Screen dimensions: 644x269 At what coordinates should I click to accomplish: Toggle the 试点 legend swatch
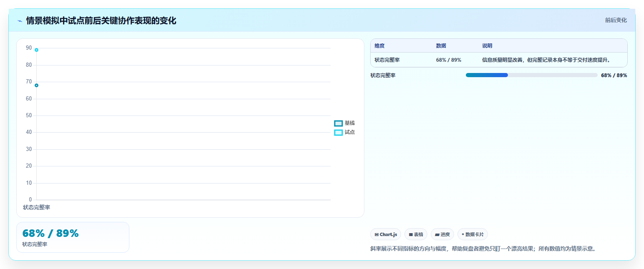pyautogui.click(x=338, y=133)
